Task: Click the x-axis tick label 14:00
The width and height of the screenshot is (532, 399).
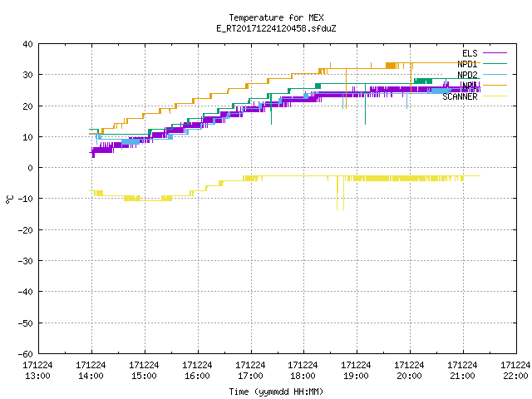Action: click(91, 376)
